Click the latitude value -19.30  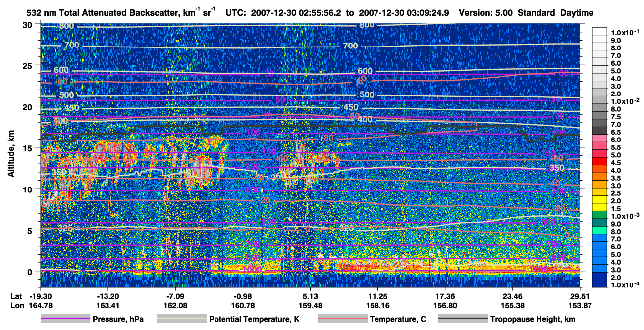[40, 295]
